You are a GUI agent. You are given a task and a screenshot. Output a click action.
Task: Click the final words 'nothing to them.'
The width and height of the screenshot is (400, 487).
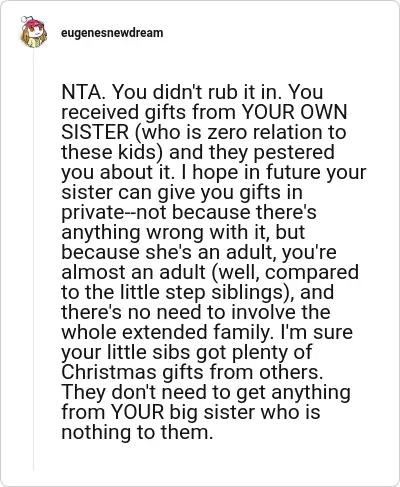pos(137,432)
